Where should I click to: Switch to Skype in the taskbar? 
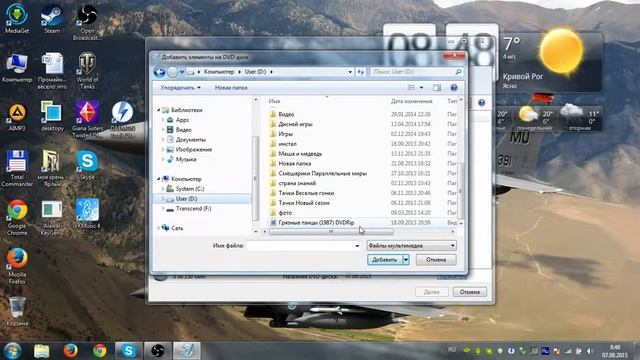coord(129,351)
